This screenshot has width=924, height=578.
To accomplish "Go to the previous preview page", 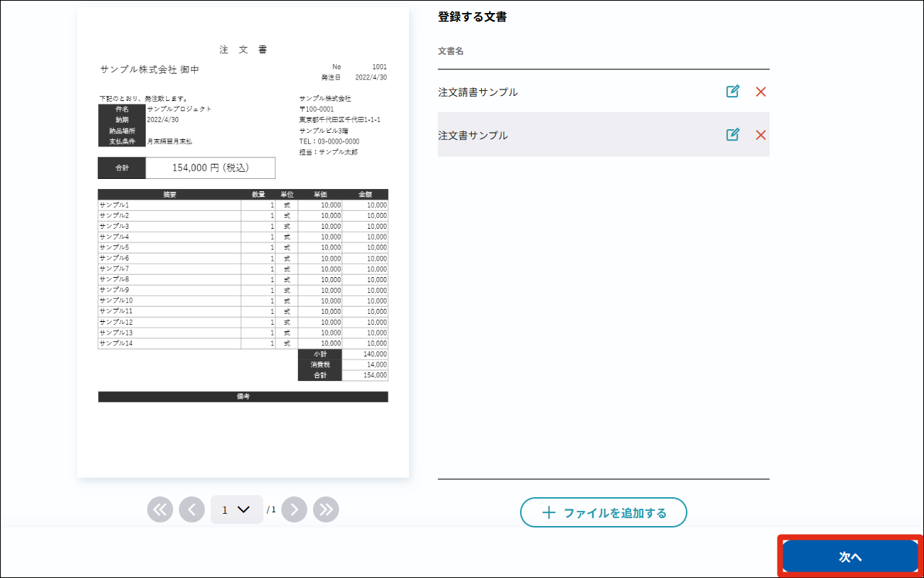I will pos(192,509).
